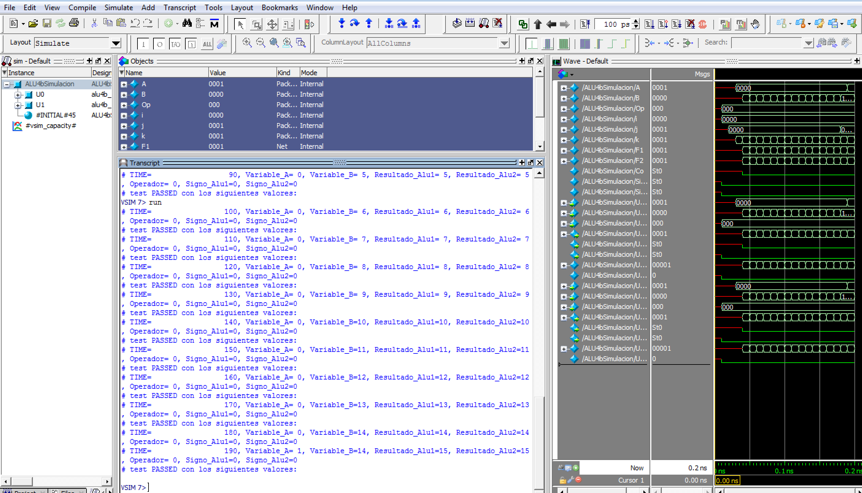The height and width of the screenshot is (493, 862).
Task: Click the Zoom Out magnifier icon
Action: coord(261,43)
